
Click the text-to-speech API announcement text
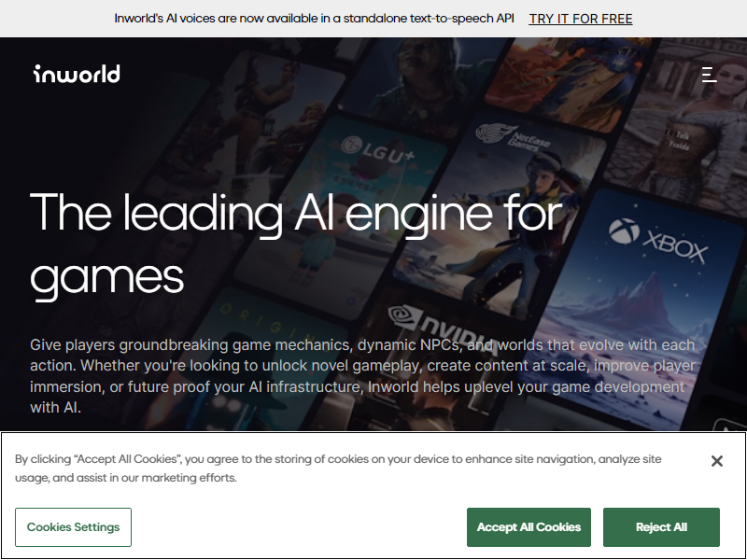314,19
